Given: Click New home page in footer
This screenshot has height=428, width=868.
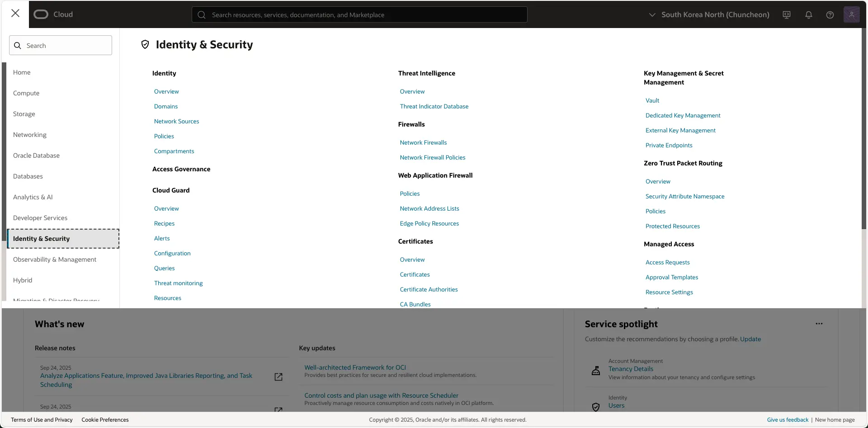Looking at the screenshot, I should point(835,420).
